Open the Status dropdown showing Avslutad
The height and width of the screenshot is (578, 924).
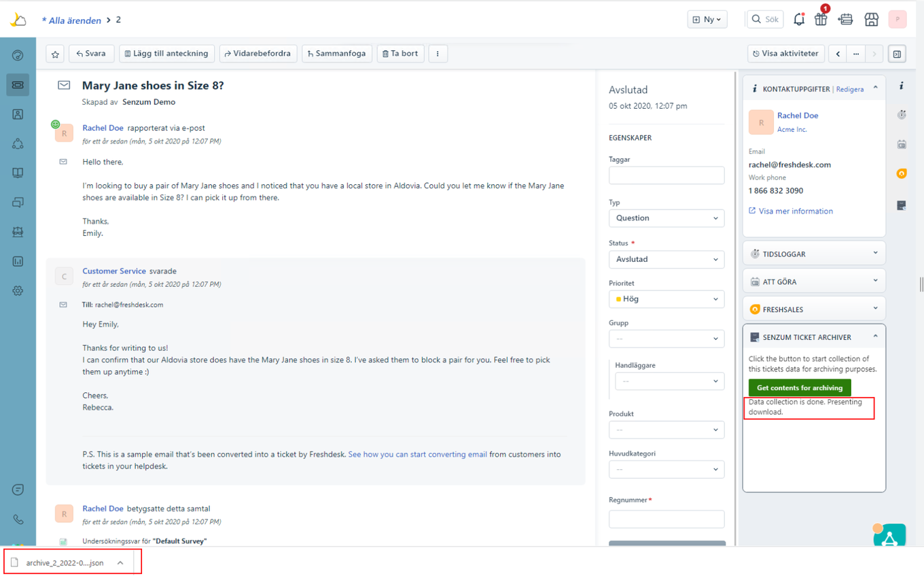pos(666,259)
